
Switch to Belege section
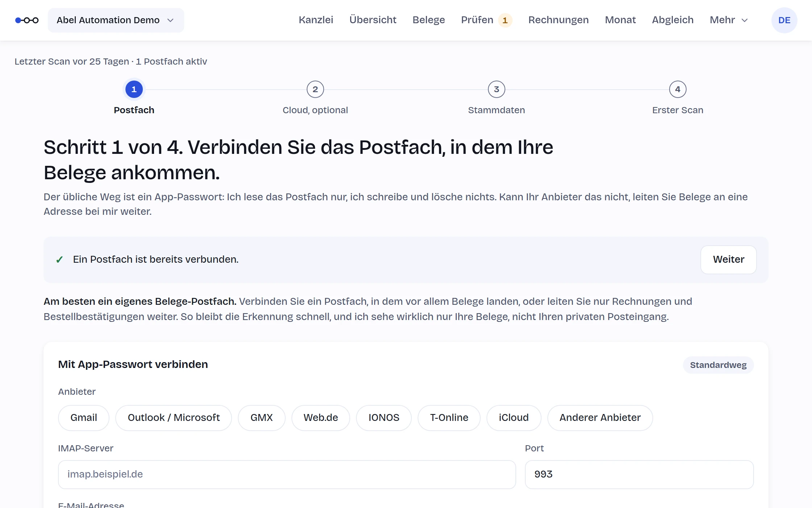(x=428, y=20)
